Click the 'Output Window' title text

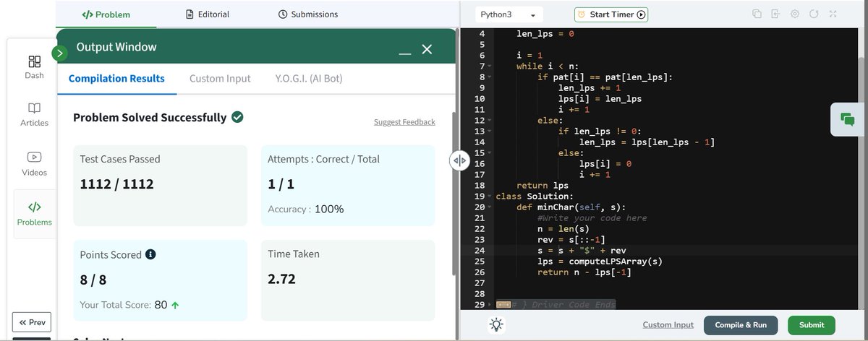(x=116, y=47)
